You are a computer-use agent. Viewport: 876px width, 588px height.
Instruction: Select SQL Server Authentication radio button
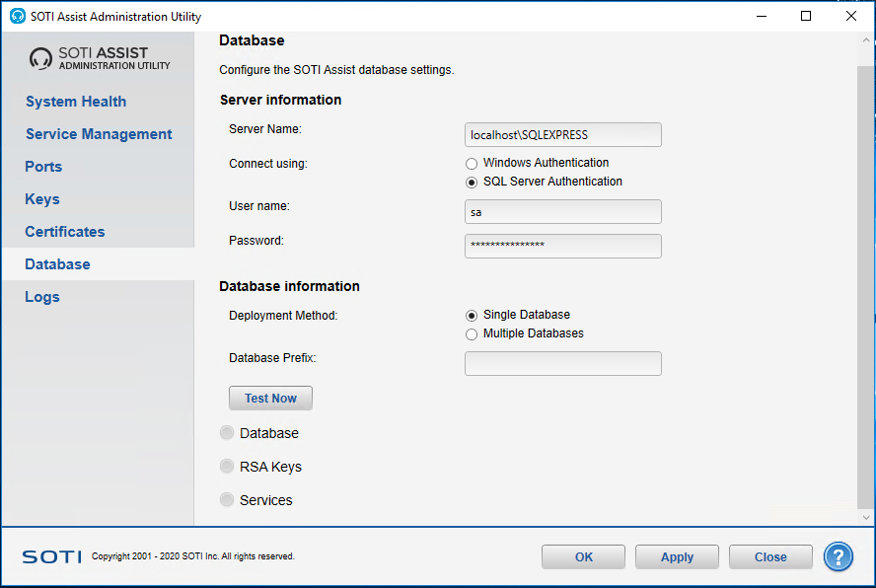point(472,183)
